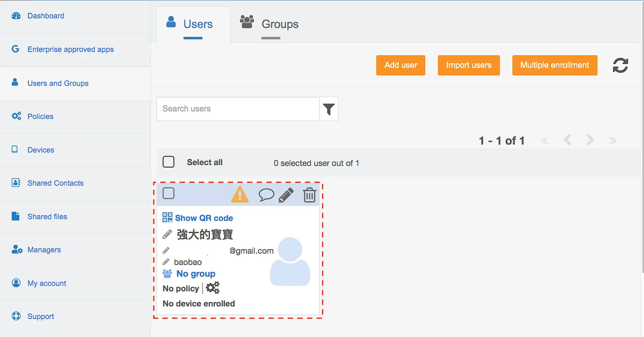Click the Policies gears icon in sidebar

[x=17, y=116]
